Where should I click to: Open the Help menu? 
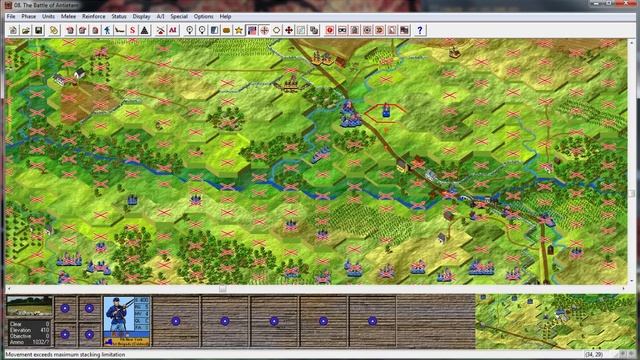pyautogui.click(x=225, y=16)
